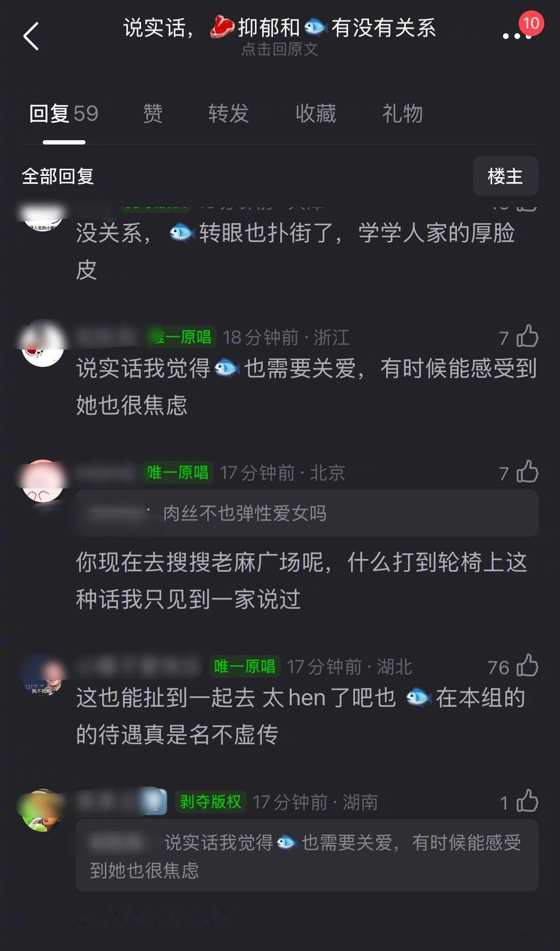The image size is (560, 951).
Task: Select the 回复 59 tab
Action: click(x=64, y=114)
